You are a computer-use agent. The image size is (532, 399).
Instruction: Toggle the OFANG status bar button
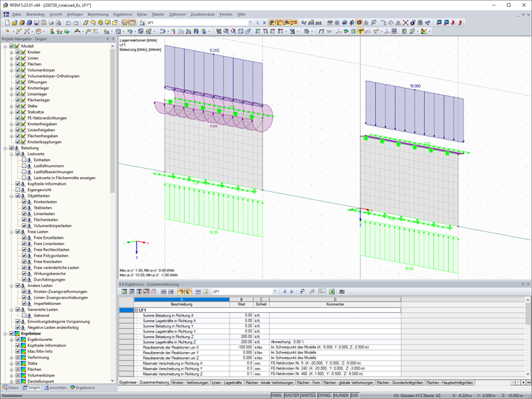click(324, 395)
